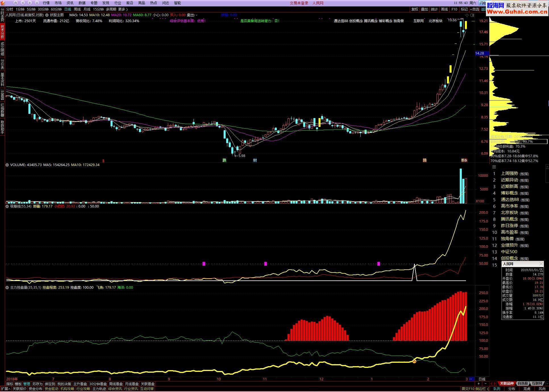The height and width of the screenshot is (392, 549).
Task: Switch to the 1分钟 period
Action: (20, 9)
